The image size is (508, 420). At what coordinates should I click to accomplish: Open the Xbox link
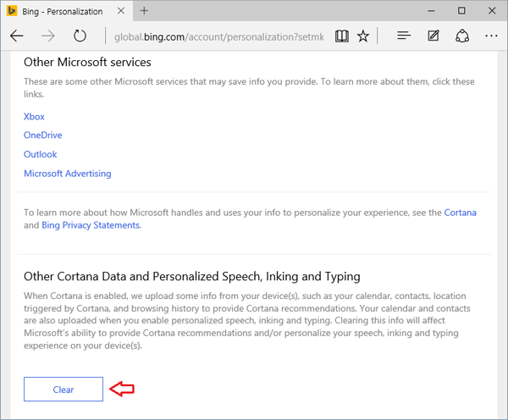pos(34,117)
